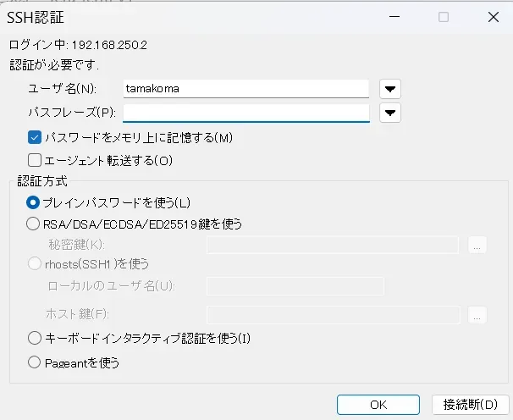
Task: Select the rhosts(SSH1)を使う radio button
Action: [x=34, y=264]
